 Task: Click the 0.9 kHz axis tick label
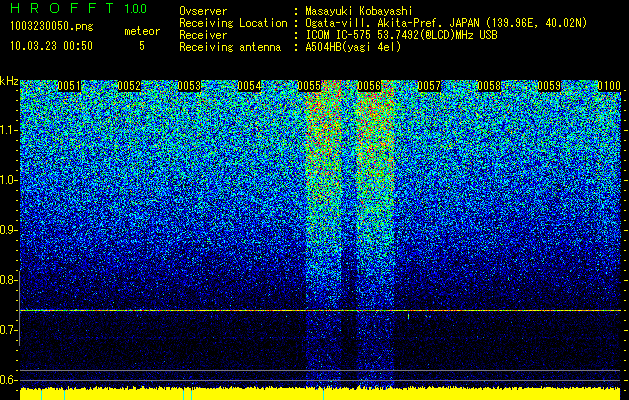[8, 230]
